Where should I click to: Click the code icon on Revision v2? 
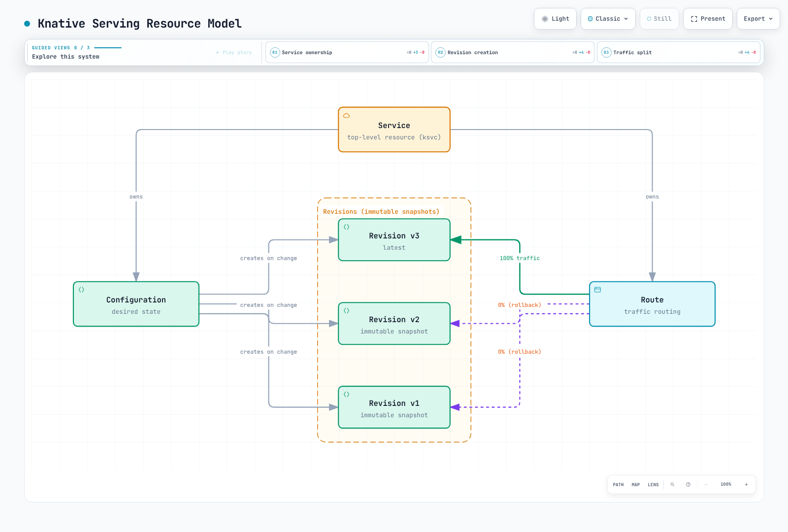coord(346,311)
